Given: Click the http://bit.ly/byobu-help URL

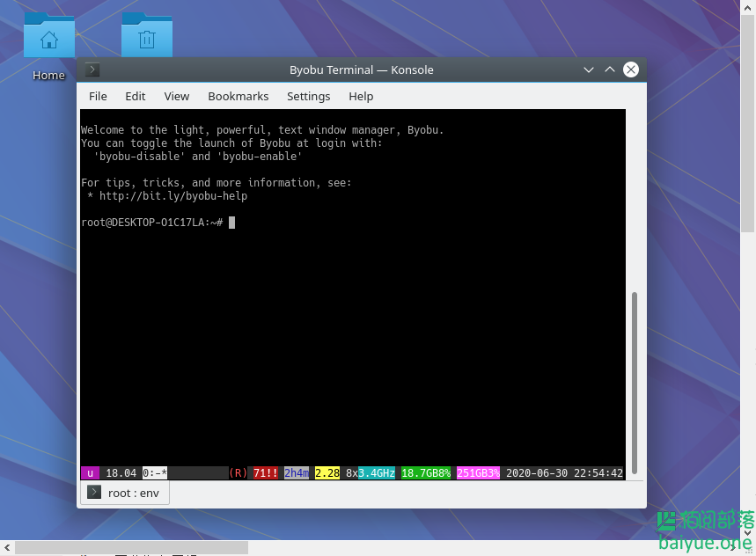Looking at the screenshot, I should (x=173, y=196).
